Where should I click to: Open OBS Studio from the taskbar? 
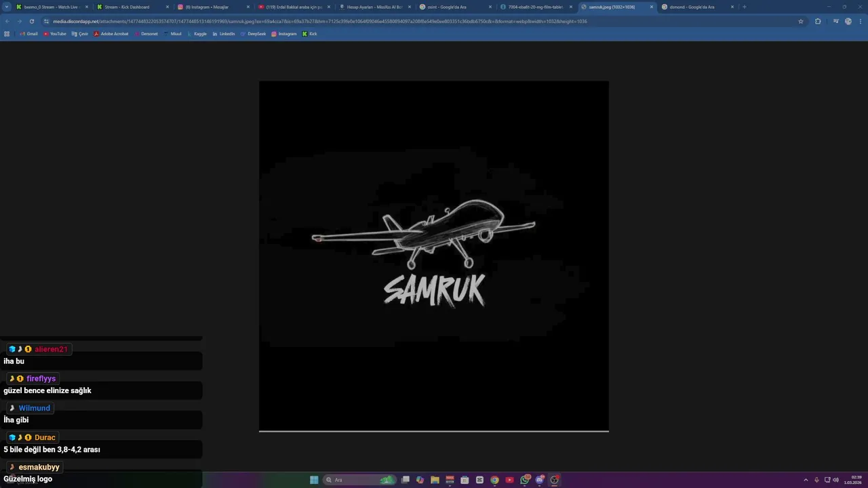tap(555, 480)
